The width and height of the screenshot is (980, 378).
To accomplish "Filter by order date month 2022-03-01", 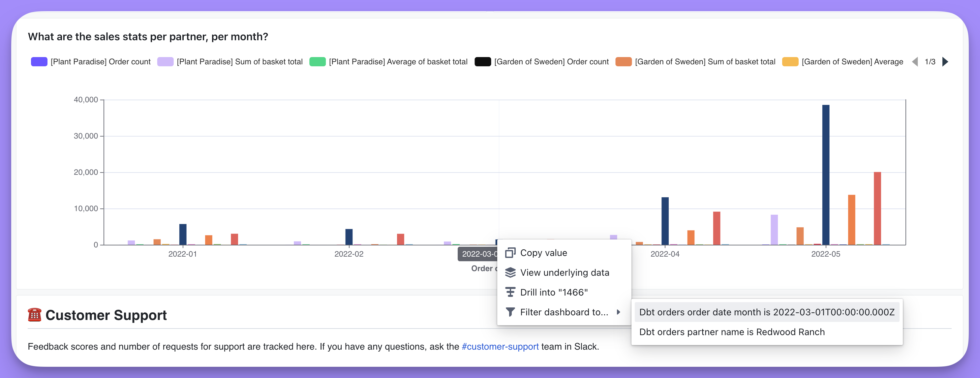I will click(767, 312).
